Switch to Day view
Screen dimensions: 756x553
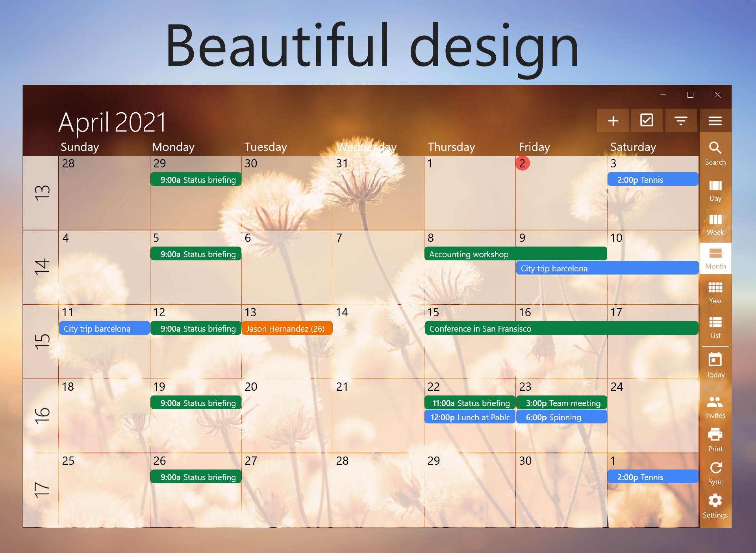coord(715,190)
